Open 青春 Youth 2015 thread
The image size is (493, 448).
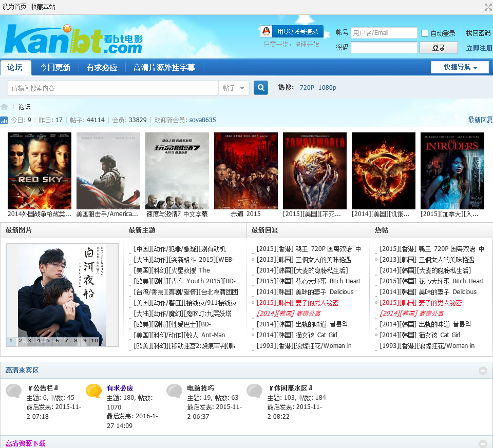[184, 281]
